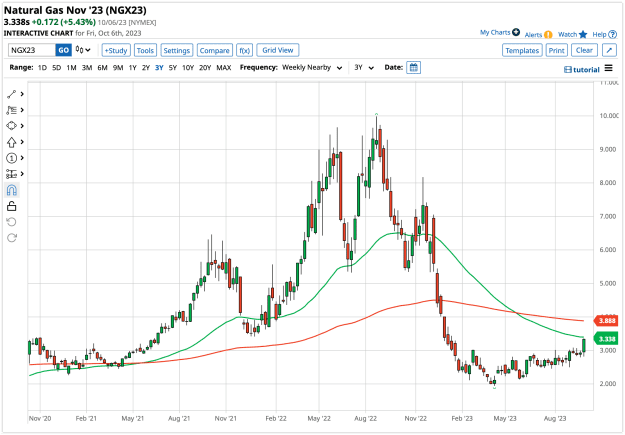Select the shapes drawing tool icon
The height and width of the screenshot is (435, 625).
(12, 126)
